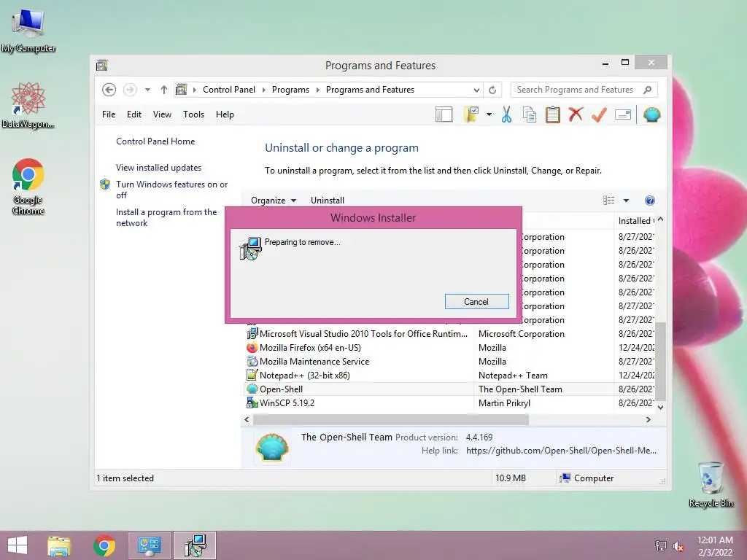Expand the view options dropdown arrow
This screenshot has width=747, height=560.
pos(626,201)
